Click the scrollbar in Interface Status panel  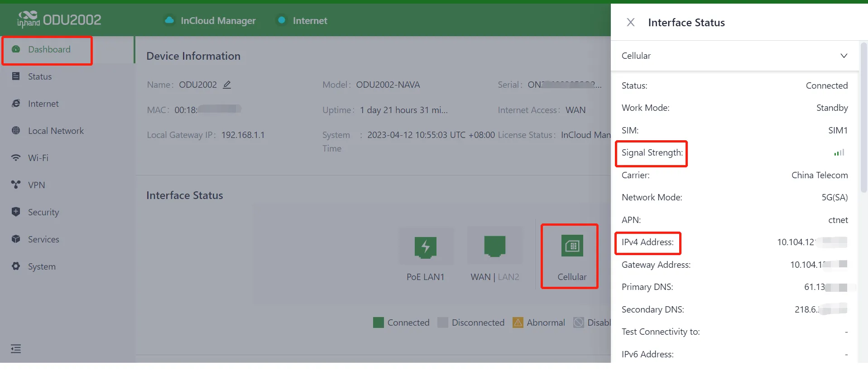pyautogui.click(x=863, y=118)
